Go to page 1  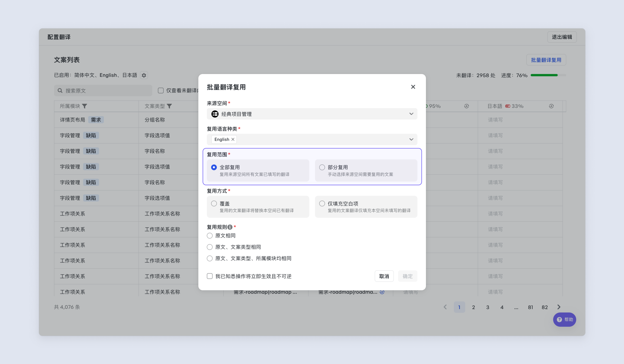(459, 307)
